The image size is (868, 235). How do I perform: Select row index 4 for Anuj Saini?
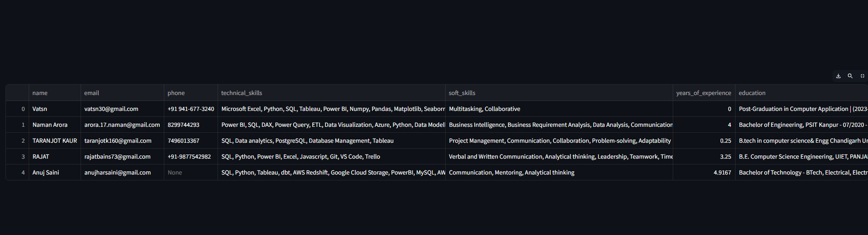pyautogui.click(x=17, y=172)
